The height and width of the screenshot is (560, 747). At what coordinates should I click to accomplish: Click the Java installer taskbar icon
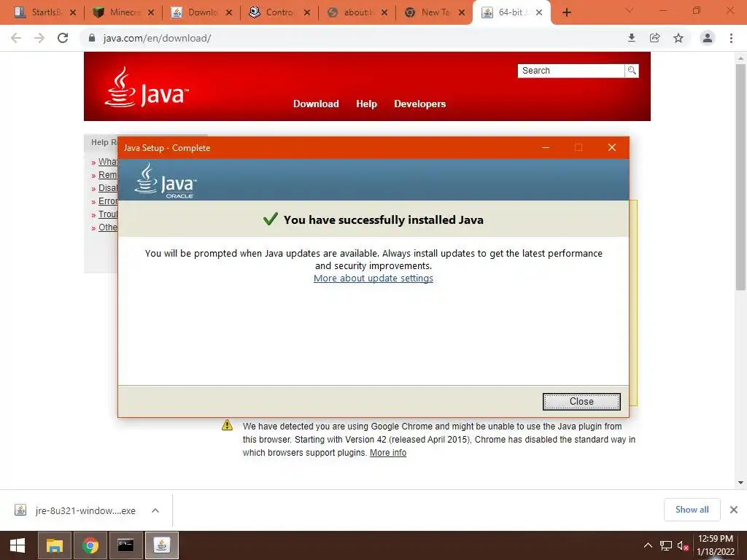tap(161, 545)
